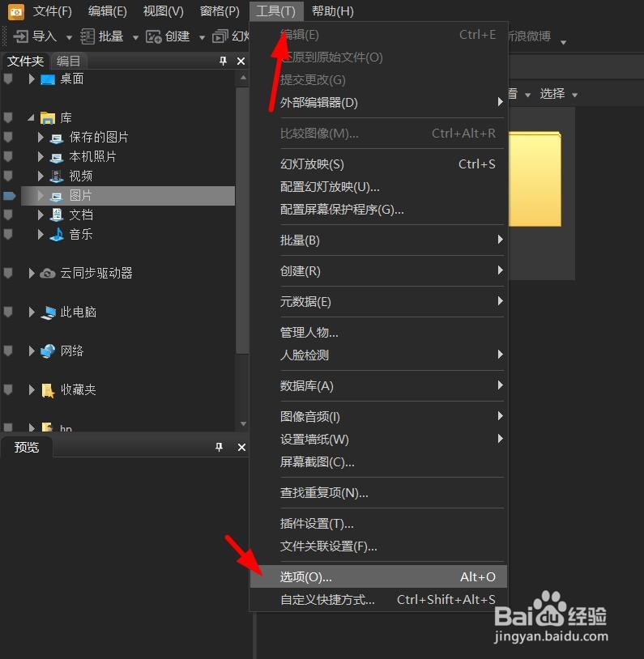Expand the 此电脑 tree node
This screenshot has width=644, height=659.
click(x=32, y=312)
